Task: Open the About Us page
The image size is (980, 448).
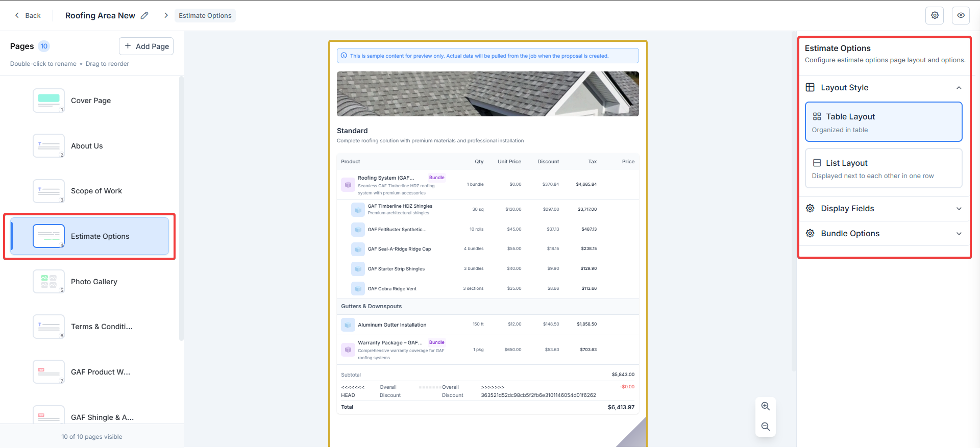Action: coord(90,146)
